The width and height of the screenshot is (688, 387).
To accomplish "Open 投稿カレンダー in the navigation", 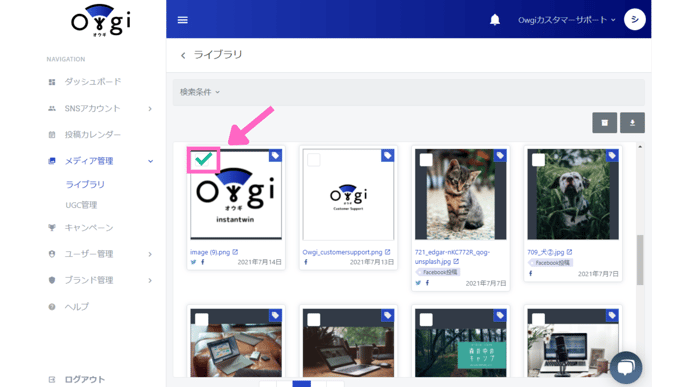I will [x=93, y=135].
